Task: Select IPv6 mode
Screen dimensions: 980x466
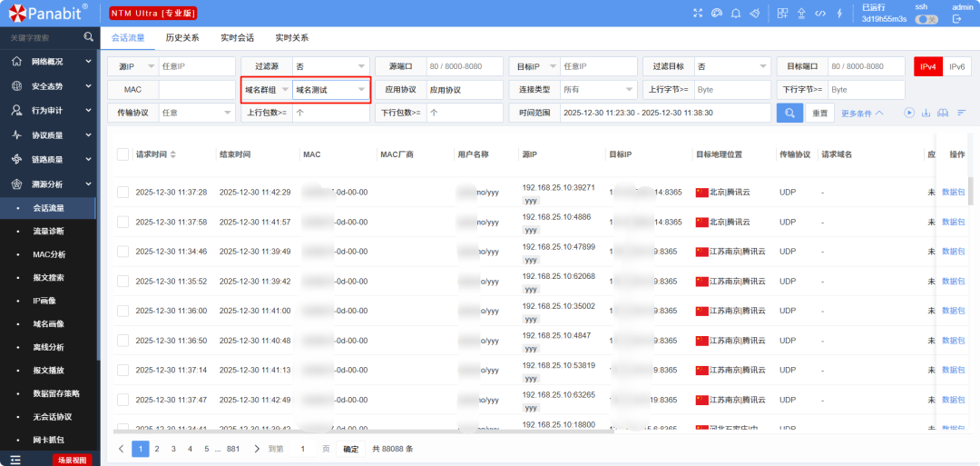Action: 957,66
